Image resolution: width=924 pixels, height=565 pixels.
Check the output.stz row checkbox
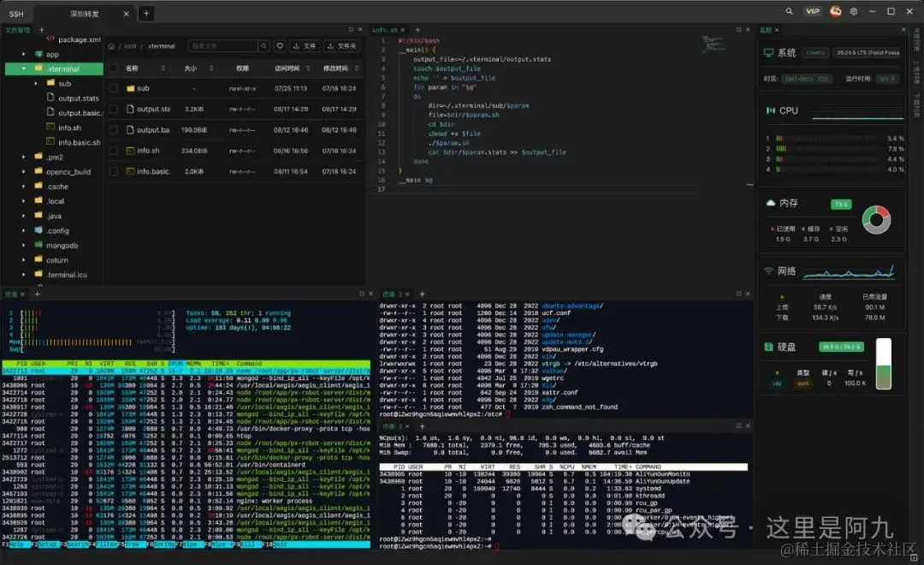114,109
